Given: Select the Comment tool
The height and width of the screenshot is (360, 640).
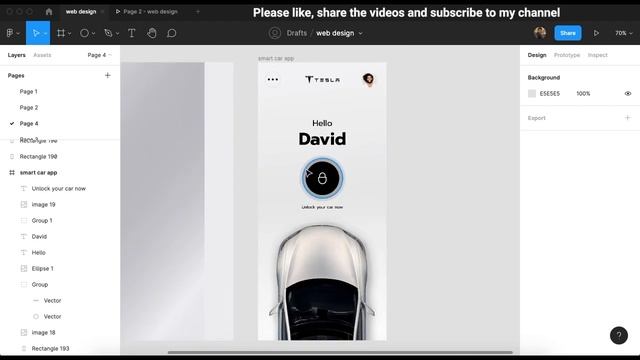Looking at the screenshot, I should (172, 33).
